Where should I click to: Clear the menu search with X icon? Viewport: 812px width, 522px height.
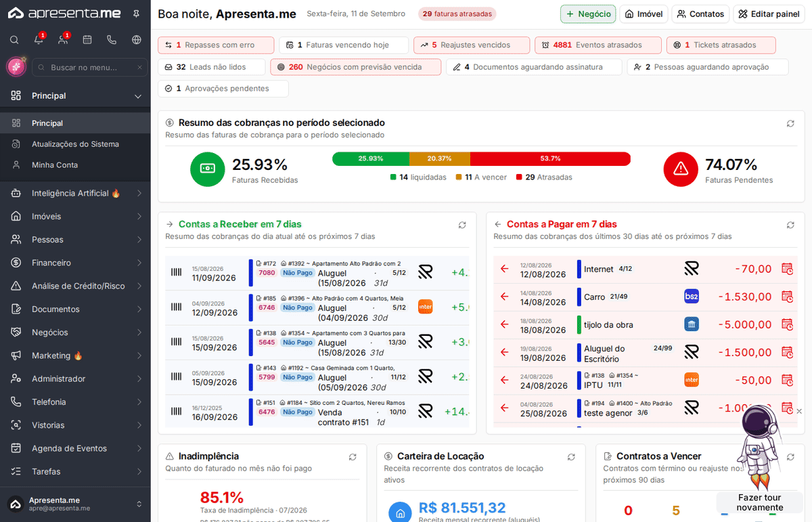tap(140, 68)
